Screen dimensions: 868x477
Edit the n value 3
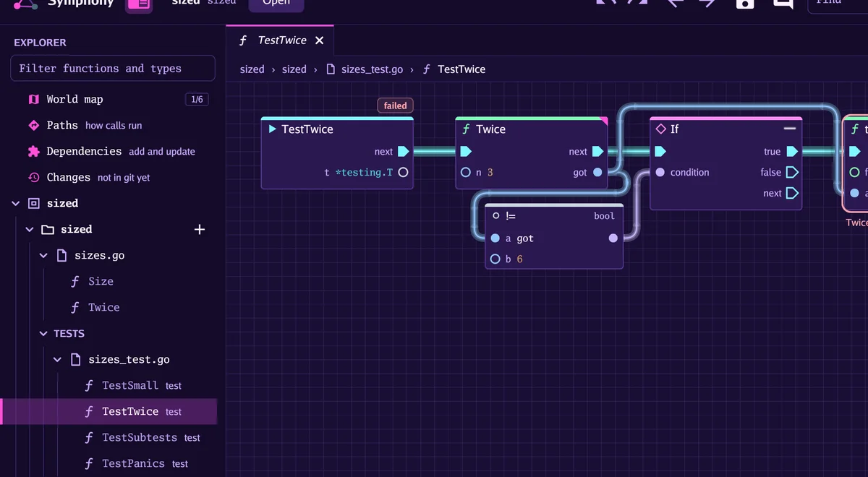point(490,172)
